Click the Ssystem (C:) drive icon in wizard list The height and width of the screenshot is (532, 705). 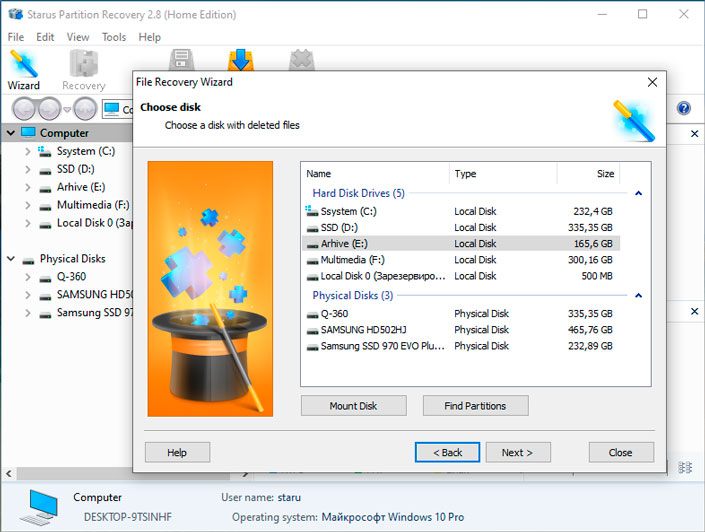312,210
